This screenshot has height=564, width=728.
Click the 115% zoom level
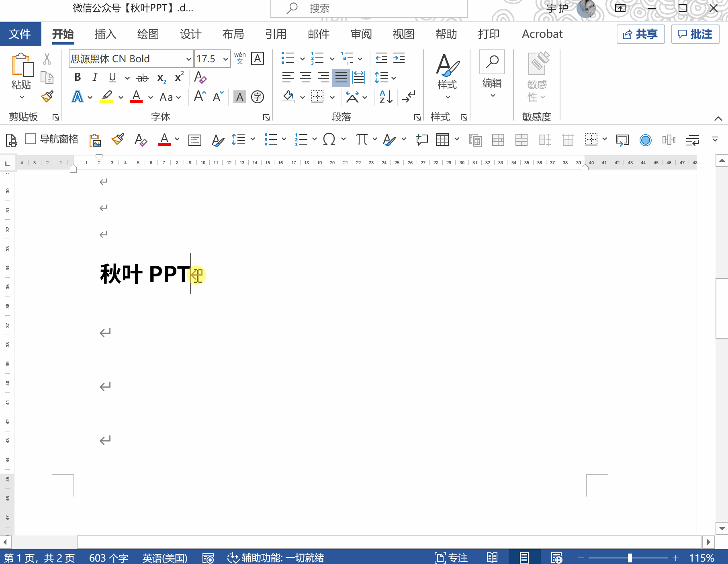coord(701,558)
